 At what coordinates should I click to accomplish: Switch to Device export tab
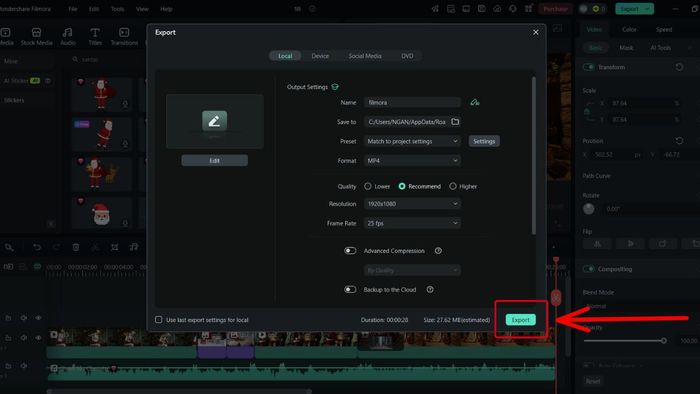[x=320, y=56]
